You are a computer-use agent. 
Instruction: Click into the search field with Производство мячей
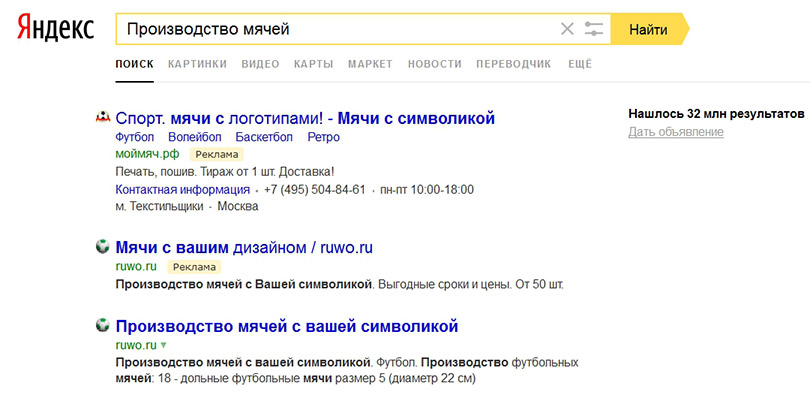coord(330,29)
